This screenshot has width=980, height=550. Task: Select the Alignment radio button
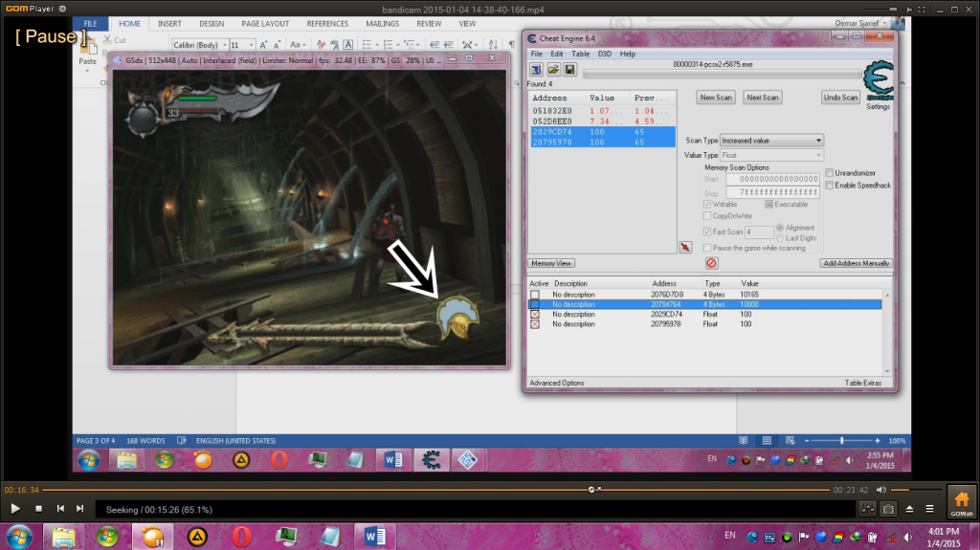click(779, 228)
